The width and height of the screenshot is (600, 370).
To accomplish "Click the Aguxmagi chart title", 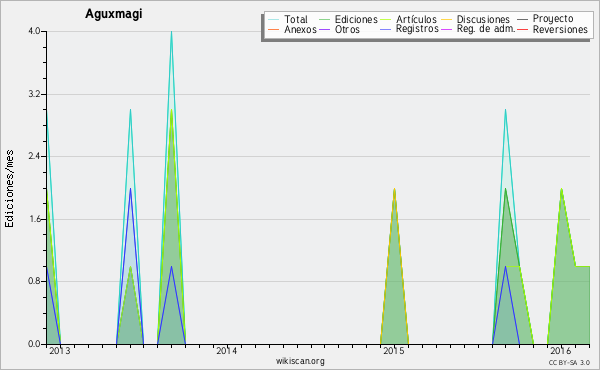I will [x=114, y=14].
